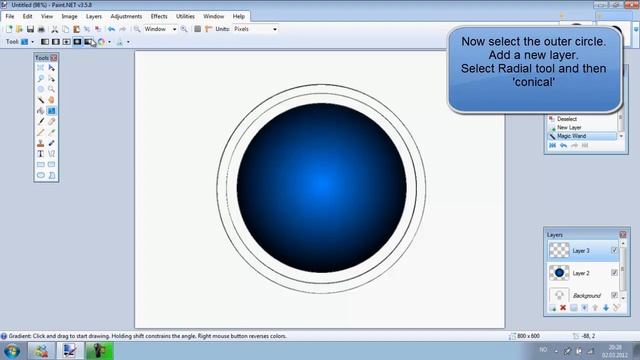Click the New file icon in toolbar
Image resolution: width=640 pixels, height=360 pixels.
point(9,29)
